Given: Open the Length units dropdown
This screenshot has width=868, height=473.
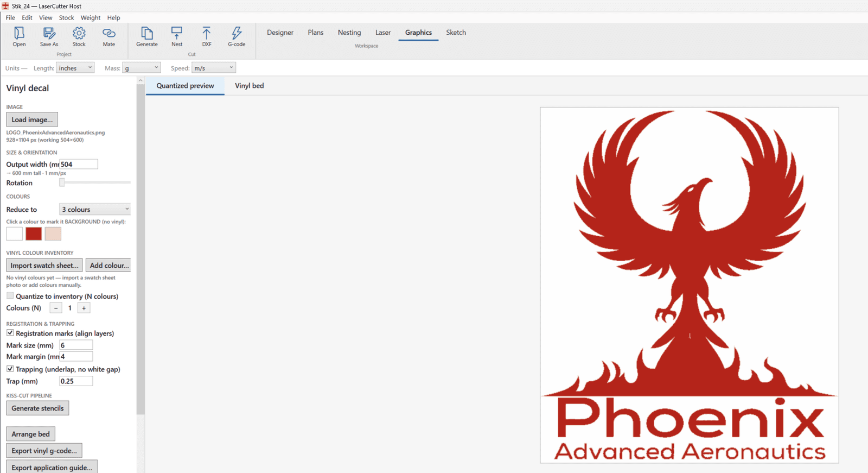Looking at the screenshot, I should point(75,68).
